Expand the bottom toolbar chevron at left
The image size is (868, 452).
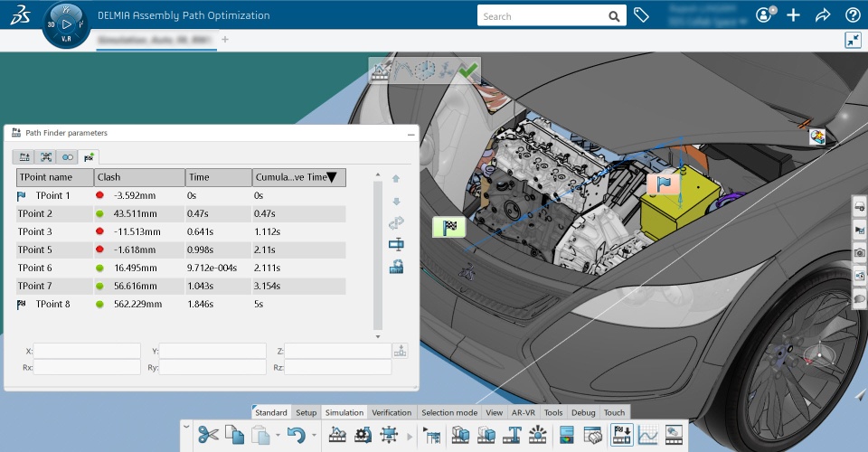[x=186, y=426]
